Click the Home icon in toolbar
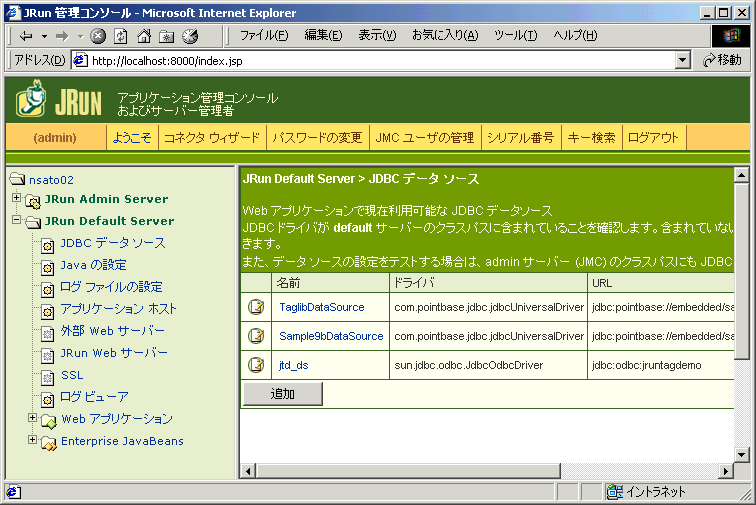The height and width of the screenshot is (505, 756). (144, 36)
